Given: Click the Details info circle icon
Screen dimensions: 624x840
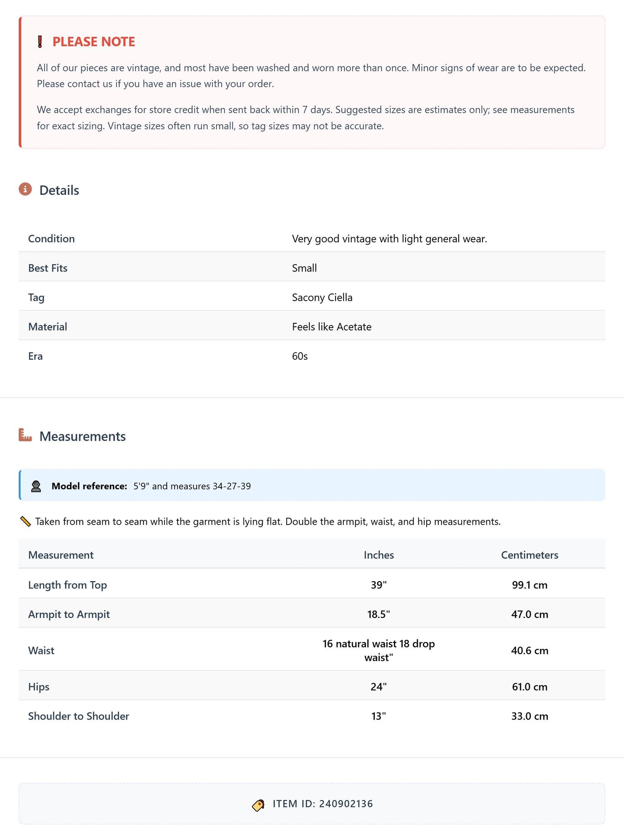Looking at the screenshot, I should 25,189.
